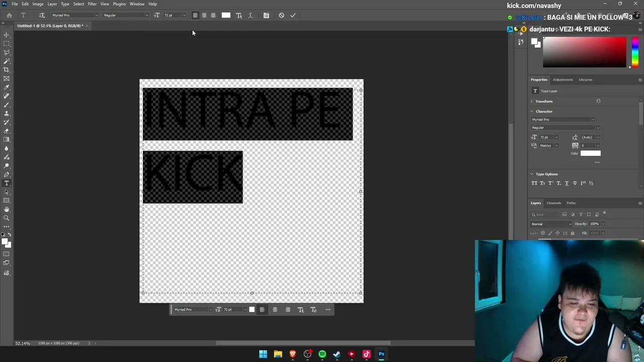This screenshot has height=362, width=644.
Task: Toggle Superscript in Type Options
Action: point(550,183)
